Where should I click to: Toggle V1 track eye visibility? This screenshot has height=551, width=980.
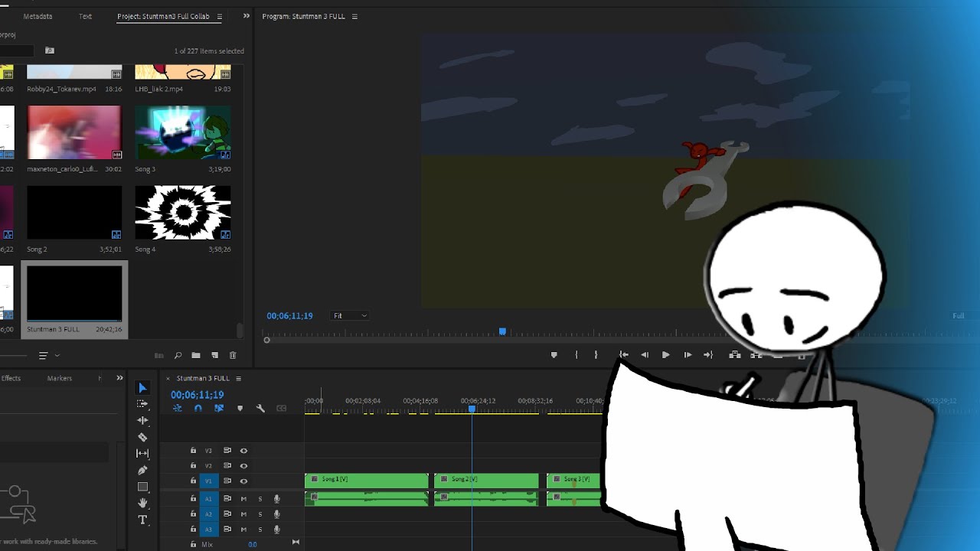(x=243, y=481)
